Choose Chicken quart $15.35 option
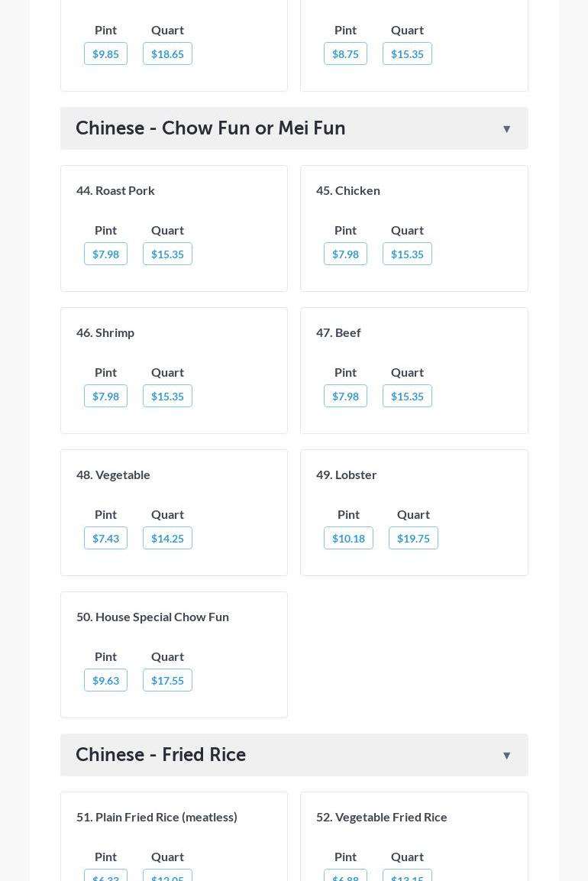The height and width of the screenshot is (881, 588). click(407, 254)
